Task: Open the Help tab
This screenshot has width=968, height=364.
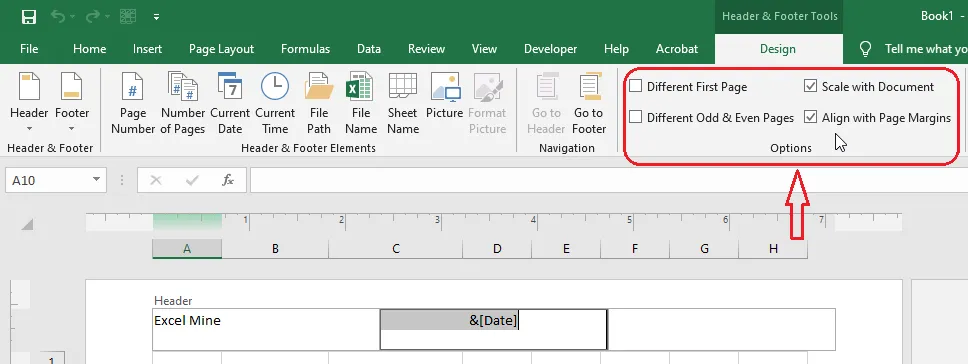Action: point(616,49)
